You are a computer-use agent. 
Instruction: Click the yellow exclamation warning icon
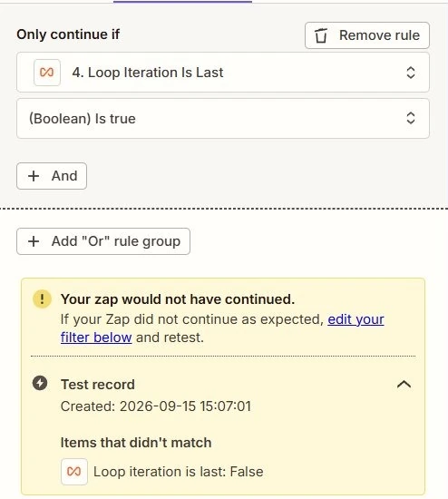[x=42, y=299]
